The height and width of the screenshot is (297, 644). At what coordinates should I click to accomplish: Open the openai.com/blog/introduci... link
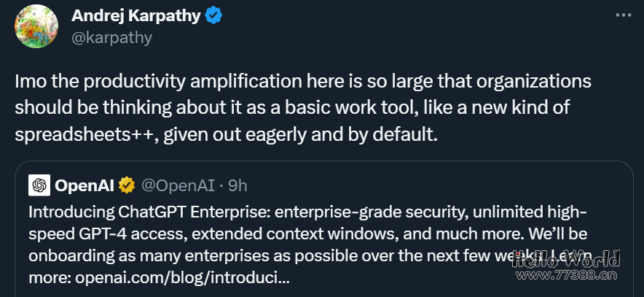click(x=182, y=278)
